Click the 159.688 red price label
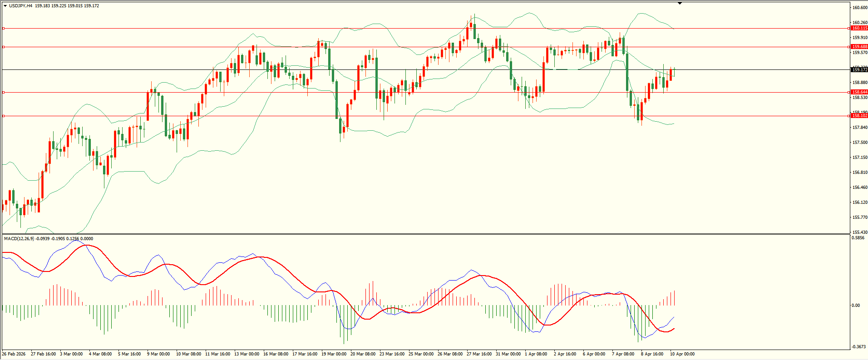Image resolution: width=868 pixels, height=360 pixels. (859, 47)
